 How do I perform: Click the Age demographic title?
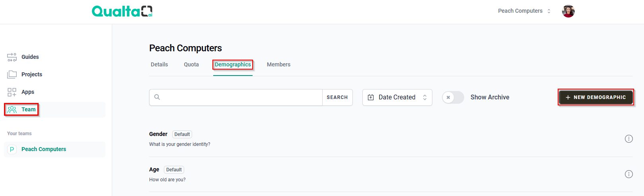point(154,169)
